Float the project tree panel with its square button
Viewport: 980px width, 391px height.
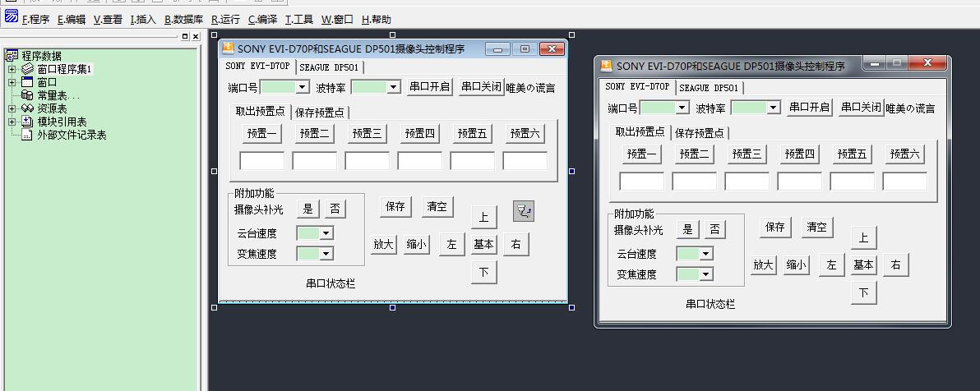186,37
